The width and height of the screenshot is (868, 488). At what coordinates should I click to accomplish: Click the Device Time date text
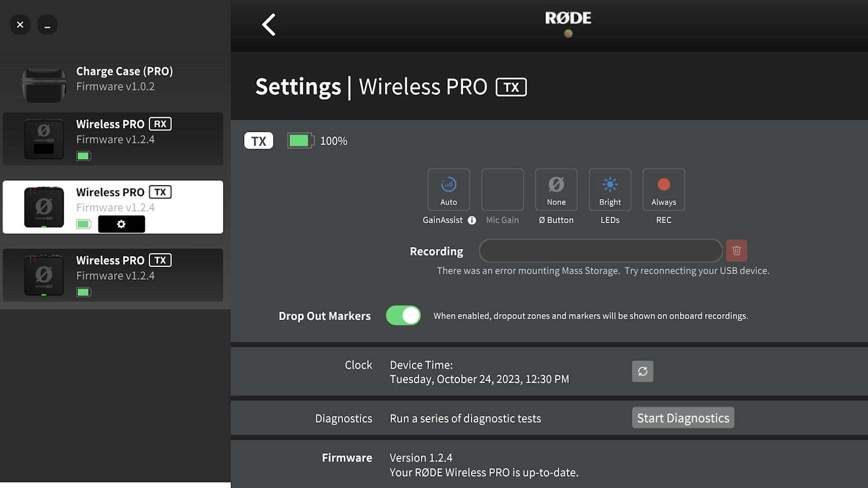click(x=479, y=379)
